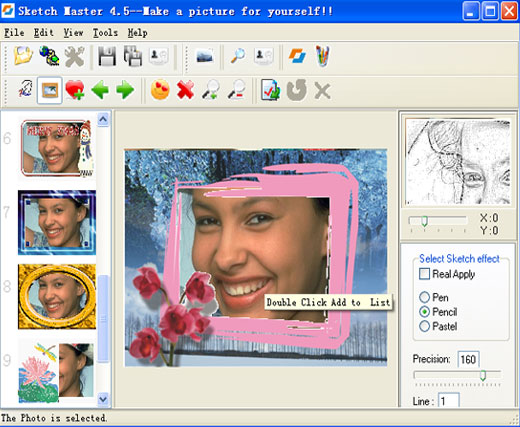Click the floppy disk save icon
Screen dimensions: 520x427
click(107, 56)
